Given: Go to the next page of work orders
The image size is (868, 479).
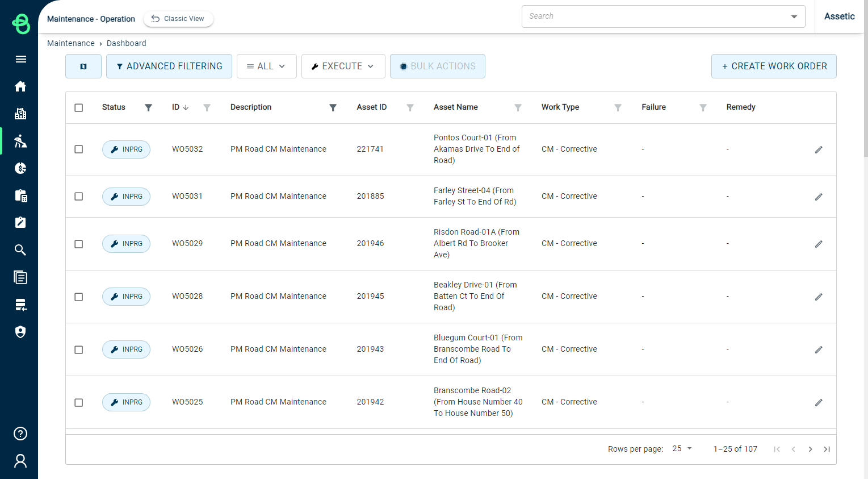Looking at the screenshot, I should [810, 449].
